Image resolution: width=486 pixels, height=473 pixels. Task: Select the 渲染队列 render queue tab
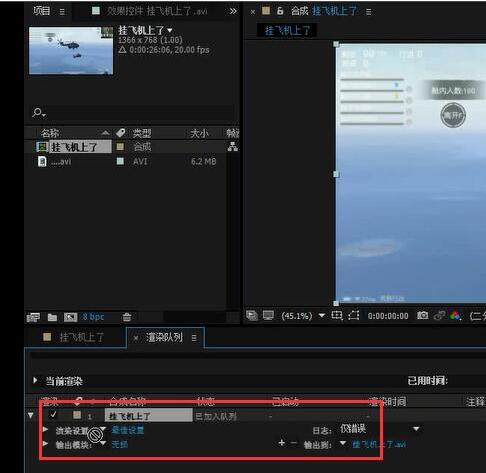pyautogui.click(x=164, y=338)
